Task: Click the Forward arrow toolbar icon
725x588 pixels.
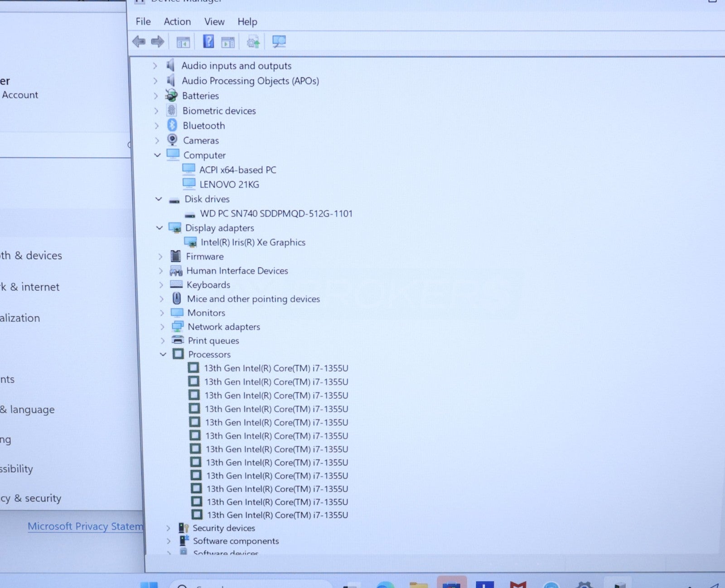Action: tap(157, 42)
